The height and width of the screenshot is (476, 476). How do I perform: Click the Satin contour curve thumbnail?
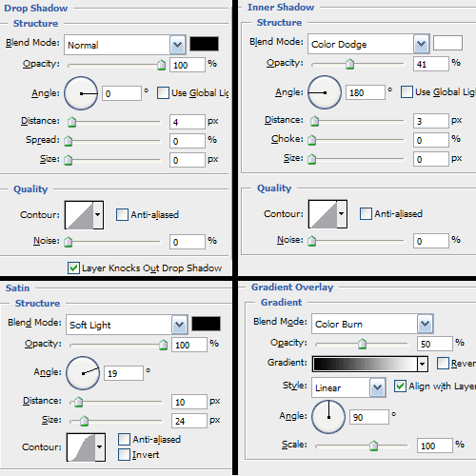click(x=81, y=447)
